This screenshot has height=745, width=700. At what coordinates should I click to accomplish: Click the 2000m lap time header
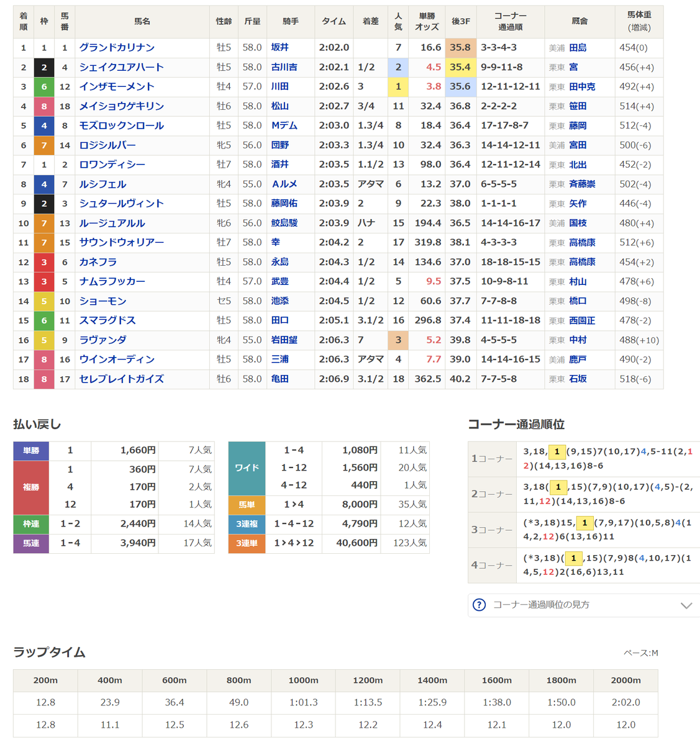pyautogui.click(x=625, y=680)
